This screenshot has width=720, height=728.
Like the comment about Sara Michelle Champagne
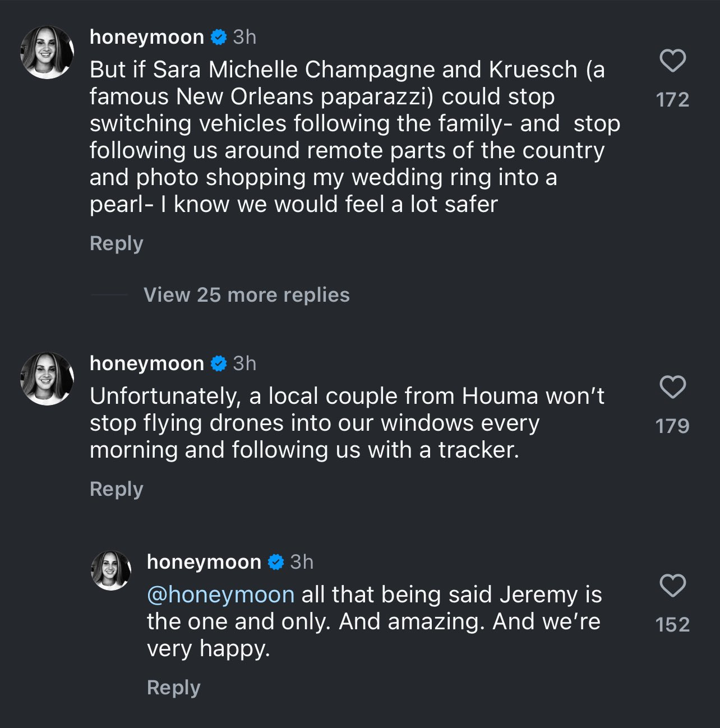tap(672, 61)
